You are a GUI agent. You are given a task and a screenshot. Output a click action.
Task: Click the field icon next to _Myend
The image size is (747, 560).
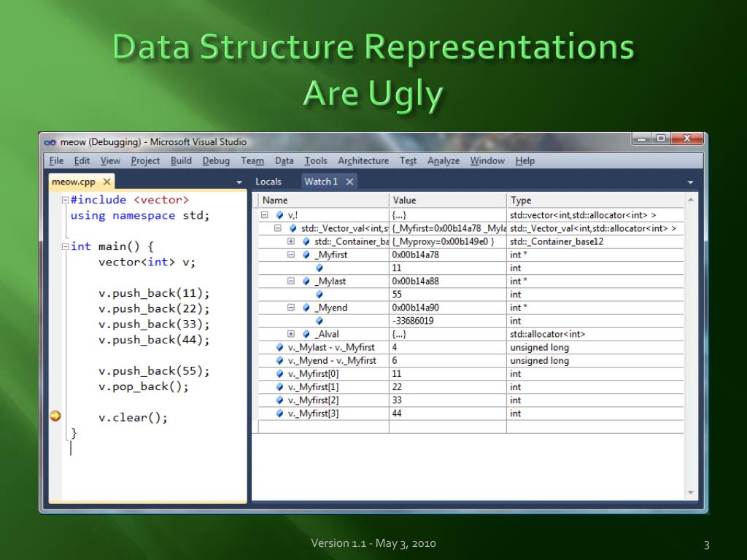click(306, 308)
